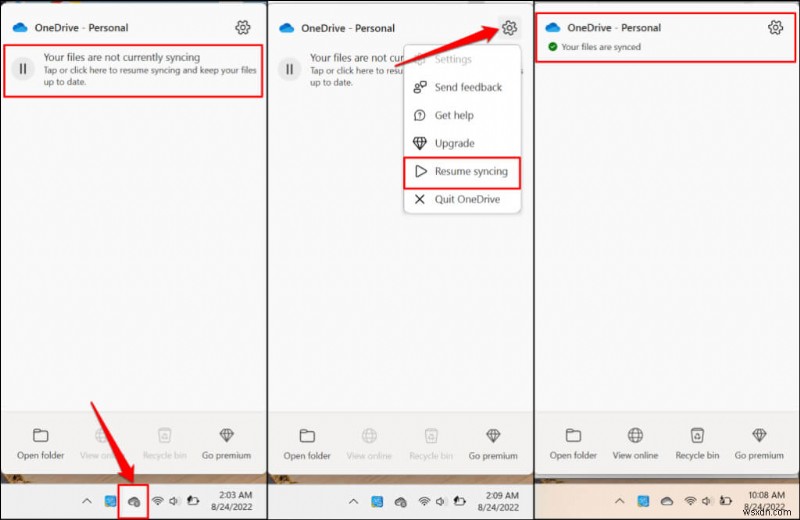800x520 pixels.
Task: Open the settings gear in the right OneDrive panel
Action: coord(776,27)
